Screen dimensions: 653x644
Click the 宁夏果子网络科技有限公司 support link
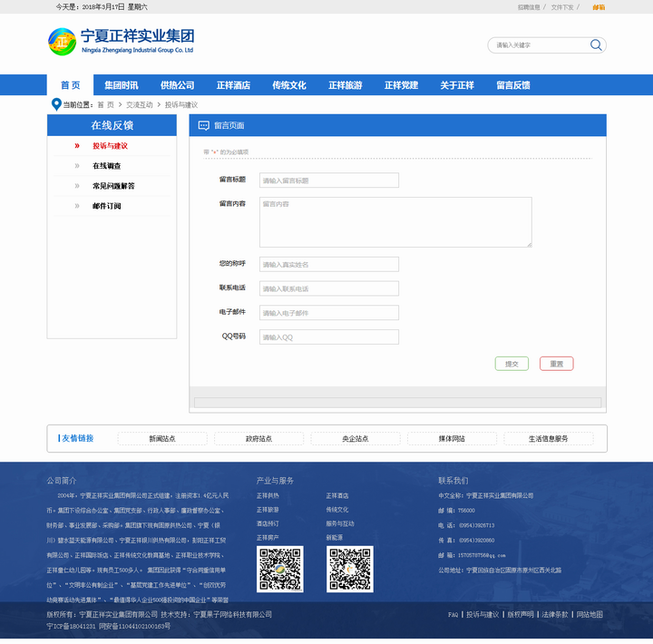coord(232,614)
